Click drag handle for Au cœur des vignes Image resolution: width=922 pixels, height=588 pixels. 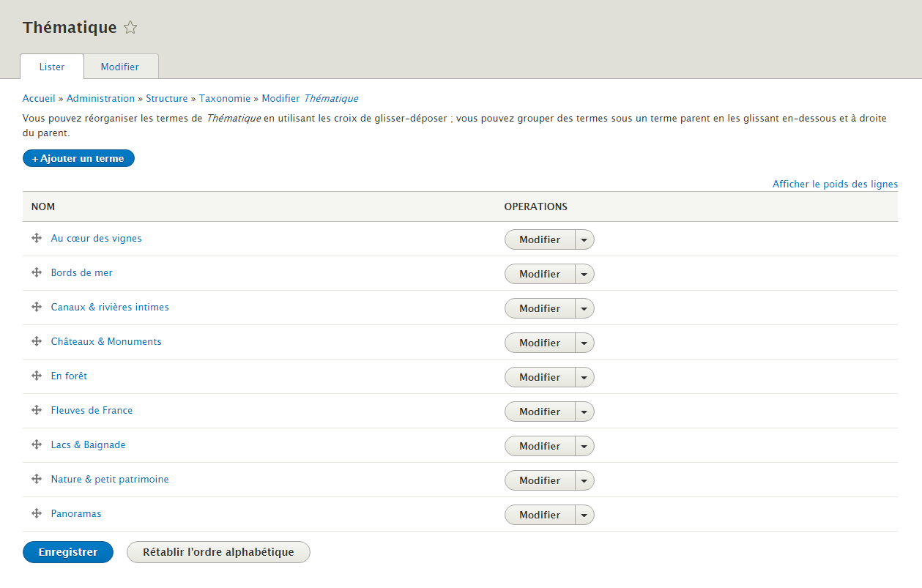point(36,238)
